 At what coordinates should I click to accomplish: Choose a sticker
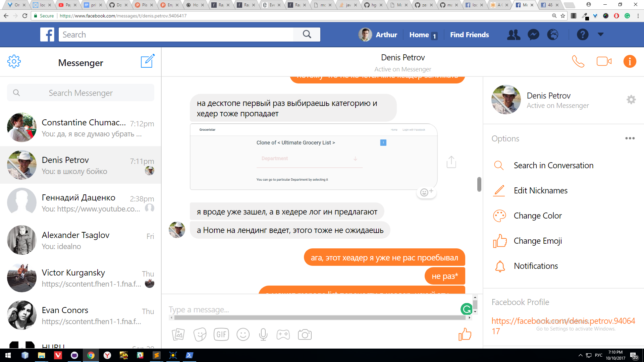200,334
